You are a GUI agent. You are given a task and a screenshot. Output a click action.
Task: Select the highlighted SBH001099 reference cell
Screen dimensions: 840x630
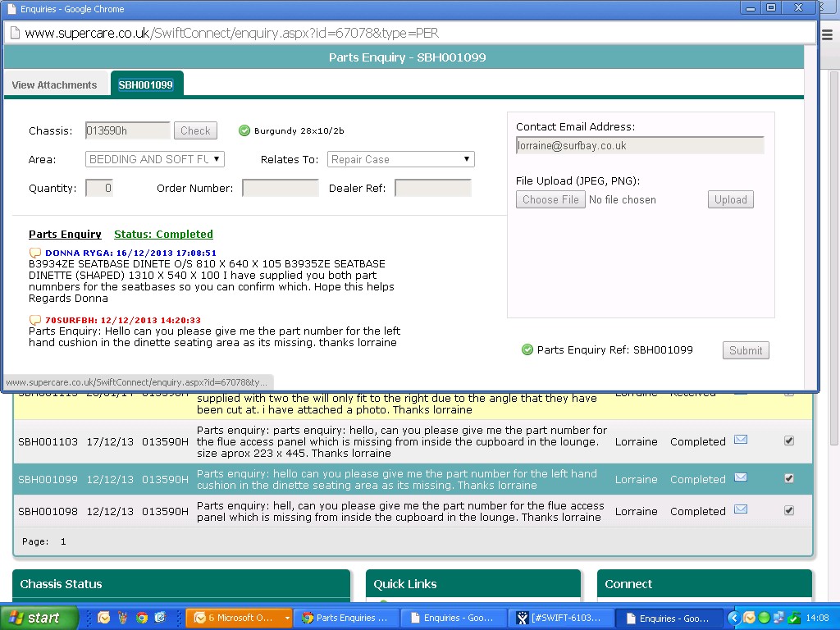48,479
